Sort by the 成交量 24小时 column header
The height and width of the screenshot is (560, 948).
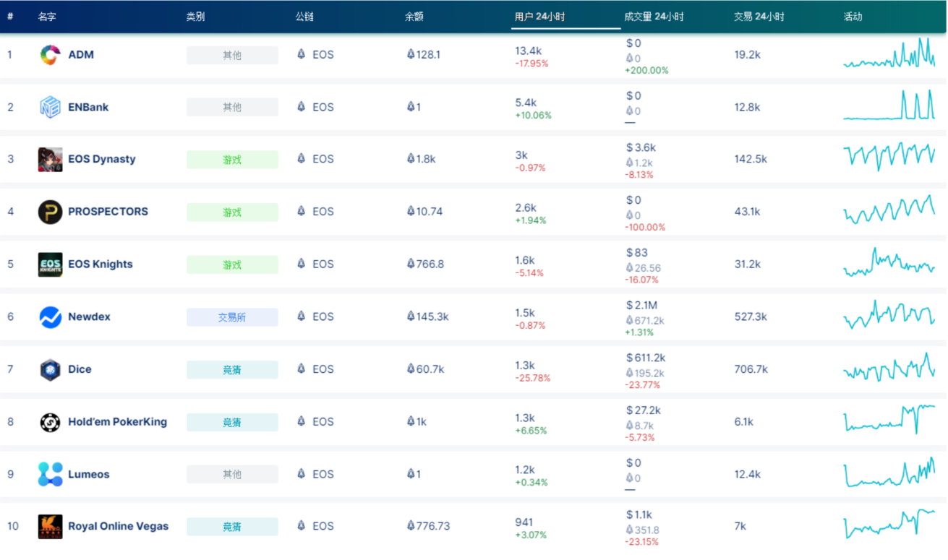click(654, 17)
